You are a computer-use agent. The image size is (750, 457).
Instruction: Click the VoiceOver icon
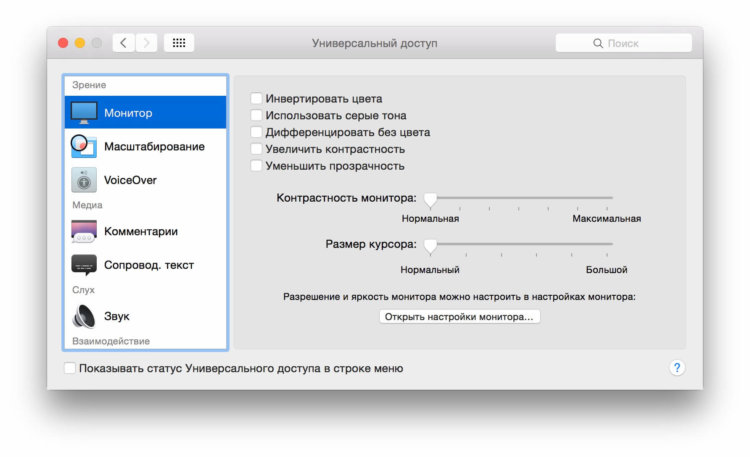pos(84,180)
